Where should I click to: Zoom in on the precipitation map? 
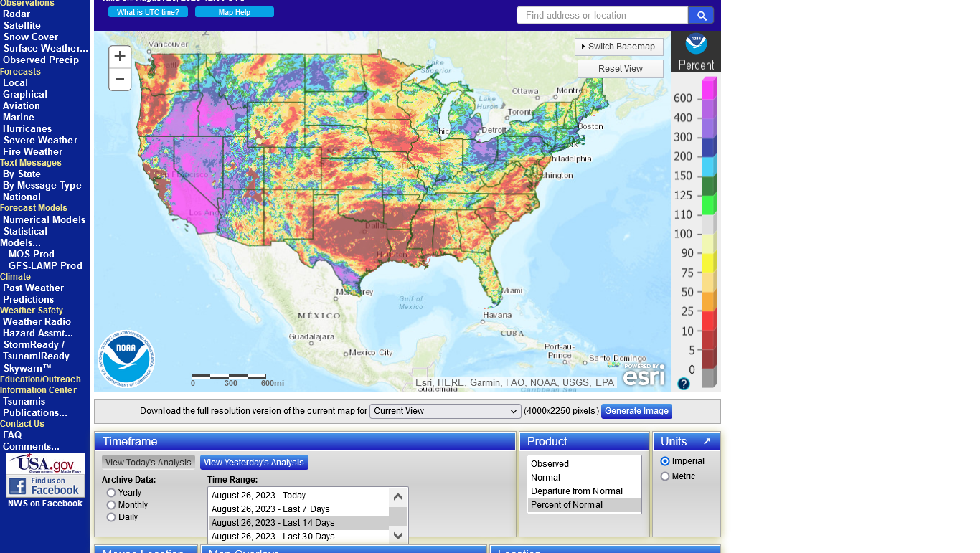[120, 57]
